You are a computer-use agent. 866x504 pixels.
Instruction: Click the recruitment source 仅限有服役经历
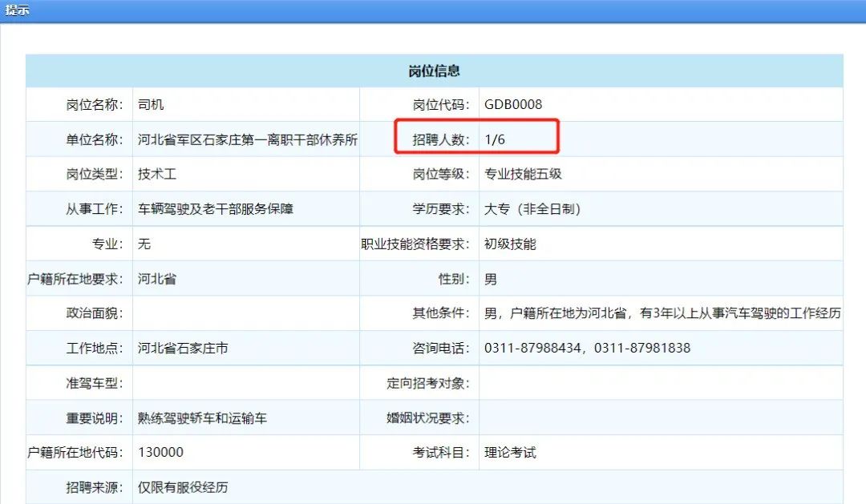(183, 487)
